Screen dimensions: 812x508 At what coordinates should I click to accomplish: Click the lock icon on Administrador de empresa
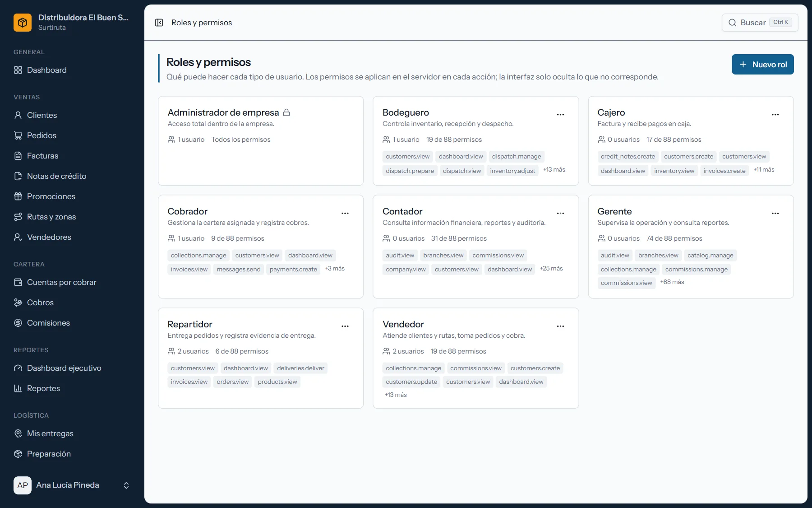286,112
